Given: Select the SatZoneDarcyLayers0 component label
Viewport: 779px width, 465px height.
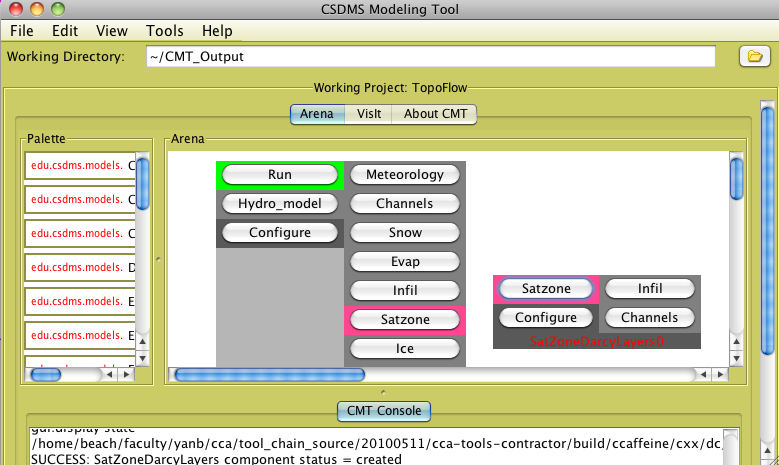Looking at the screenshot, I should pos(597,342).
